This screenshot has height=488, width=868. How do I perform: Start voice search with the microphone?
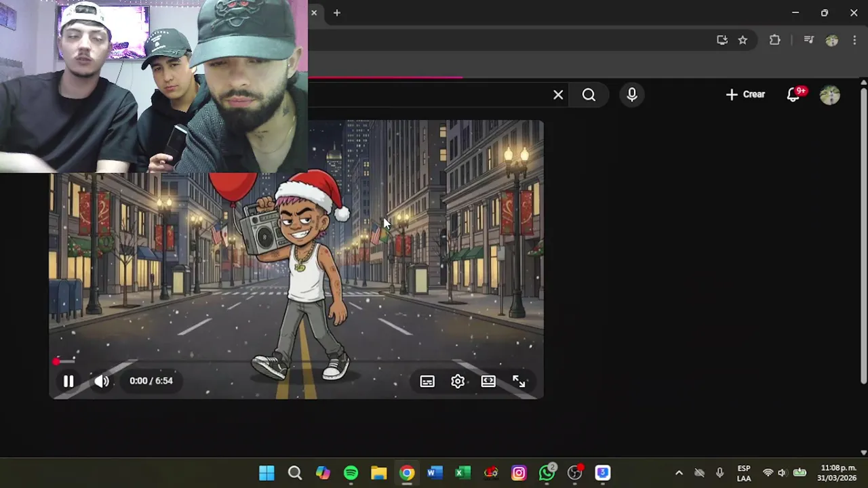[x=632, y=95]
